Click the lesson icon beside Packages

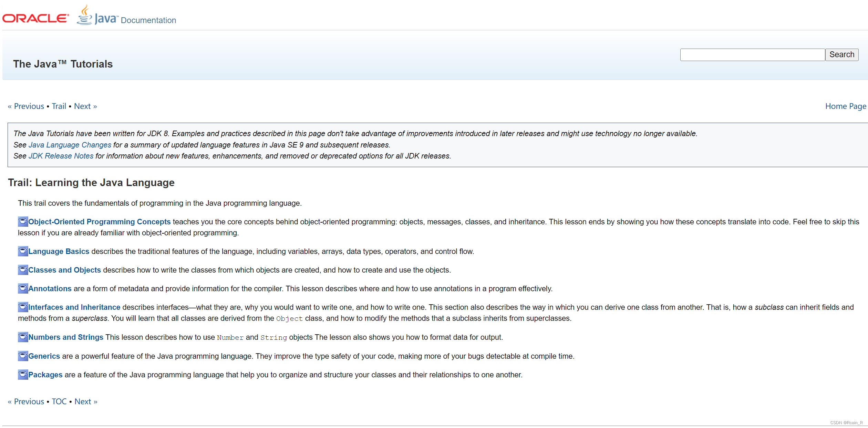point(23,375)
